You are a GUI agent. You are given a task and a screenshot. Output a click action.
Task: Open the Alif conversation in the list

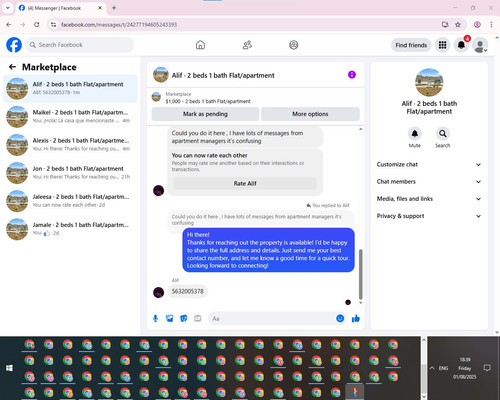pos(70,88)
